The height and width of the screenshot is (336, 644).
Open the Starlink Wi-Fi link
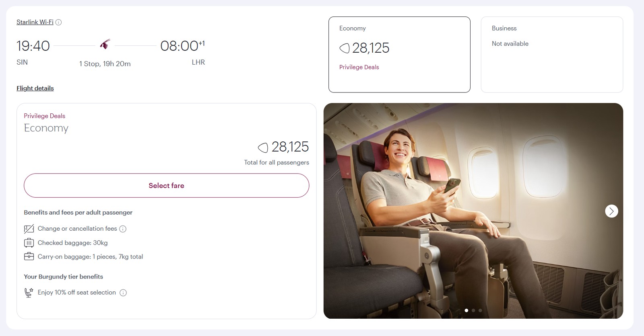pos(35,22)
